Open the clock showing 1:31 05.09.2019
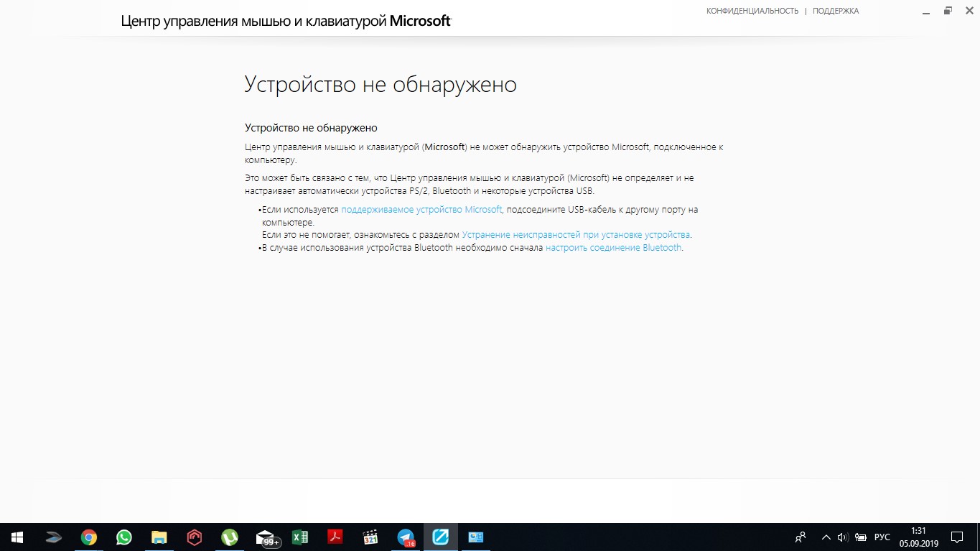Screen dimensions: 980x551 pos(918,537)
